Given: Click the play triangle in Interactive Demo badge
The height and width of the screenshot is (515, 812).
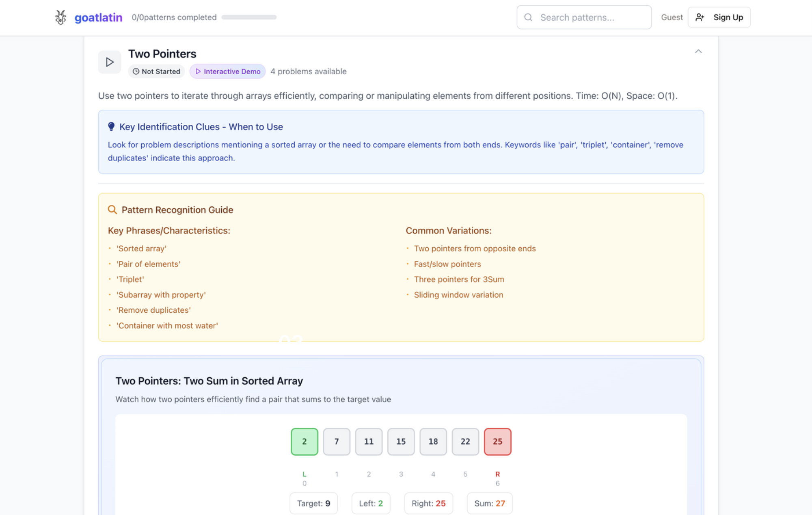Looking at the screenshot, I should coord(198,71).
